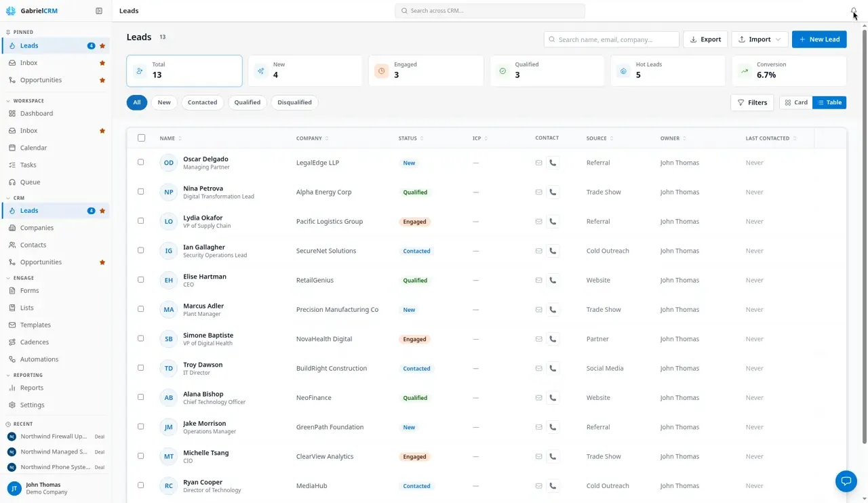Open the chat support bubble
This screenshot has width=868, height=503.
846,481
